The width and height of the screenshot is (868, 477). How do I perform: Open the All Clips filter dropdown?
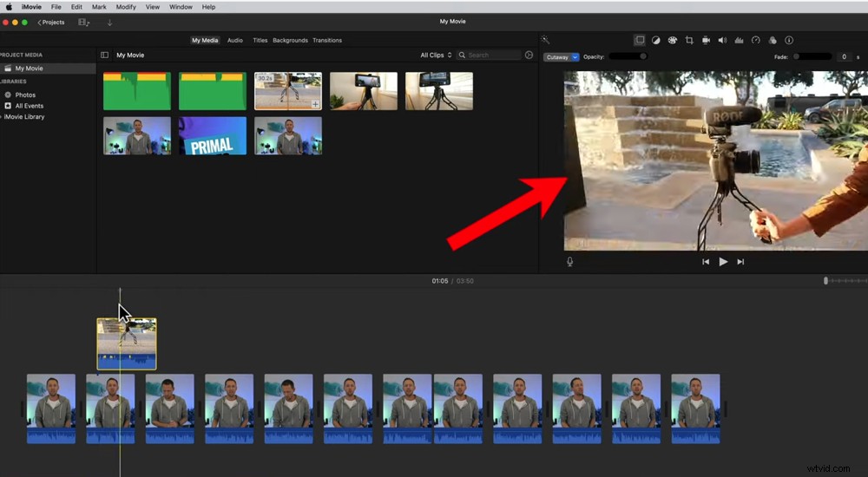pos(436,55)
